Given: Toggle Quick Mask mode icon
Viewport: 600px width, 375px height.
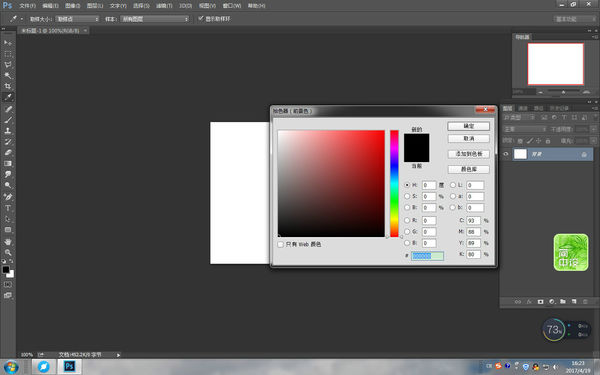Looking at the screenshot, I should [x=8, y=285].
